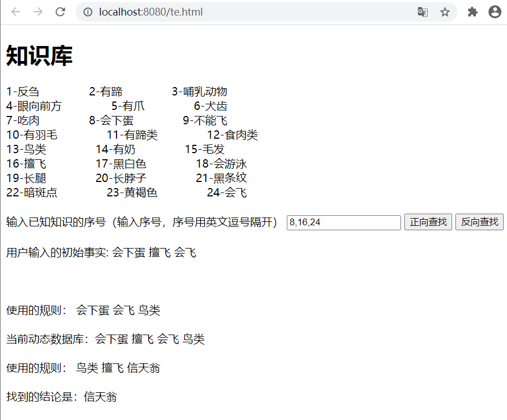Image resolution: width=507 pixels, height=420 pixels.
Task: Select knowledge item 5-有爪
Action: (128, 106)
